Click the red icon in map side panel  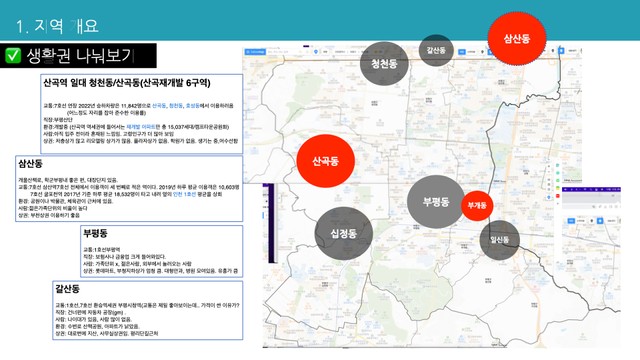[558, 196]
